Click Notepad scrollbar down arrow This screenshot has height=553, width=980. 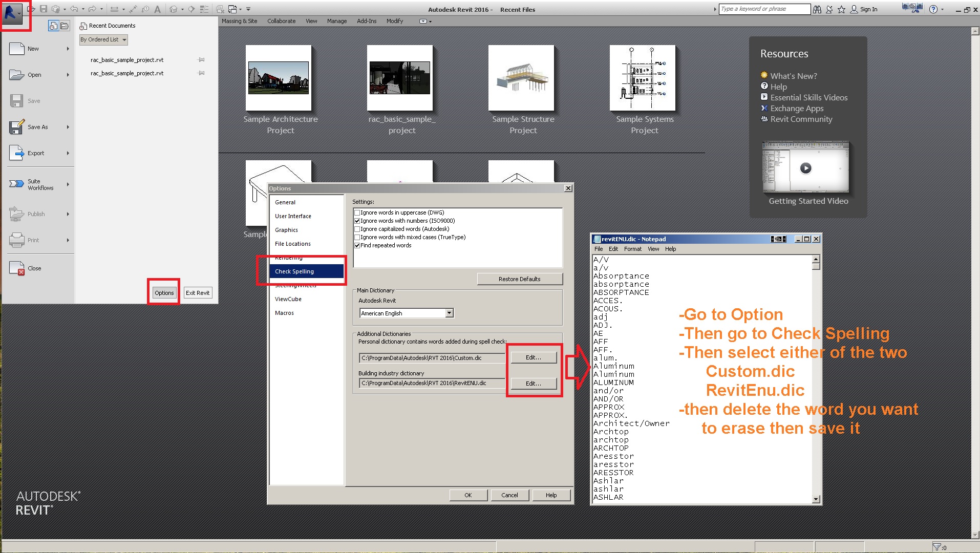[x=816, y=499]
